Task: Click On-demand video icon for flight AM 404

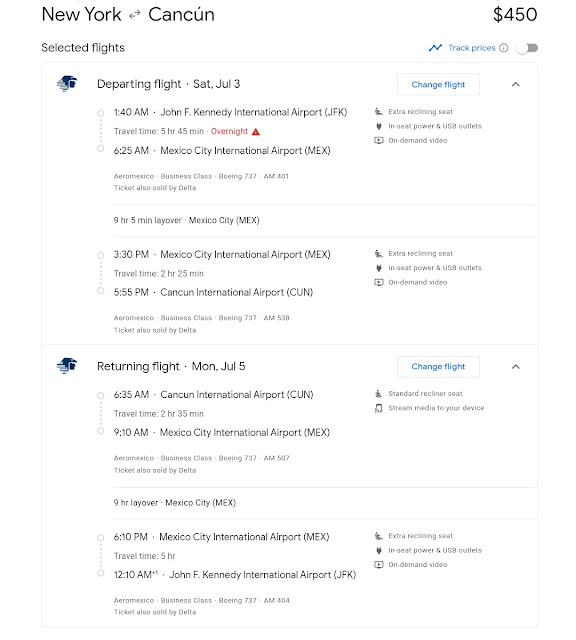Action: point(379,564)
